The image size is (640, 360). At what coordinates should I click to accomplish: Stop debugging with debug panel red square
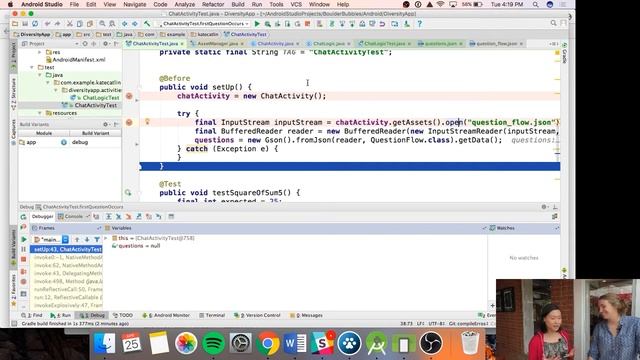coord(24,260)
